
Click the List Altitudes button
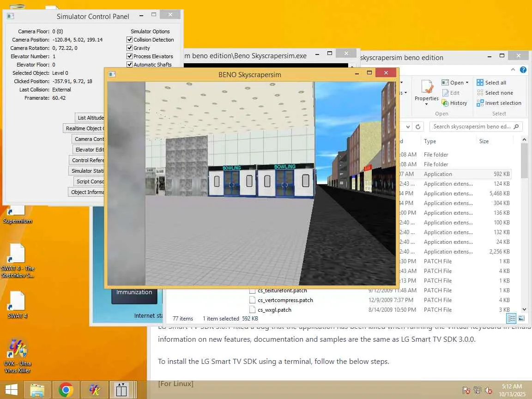(x=90, y=118)
